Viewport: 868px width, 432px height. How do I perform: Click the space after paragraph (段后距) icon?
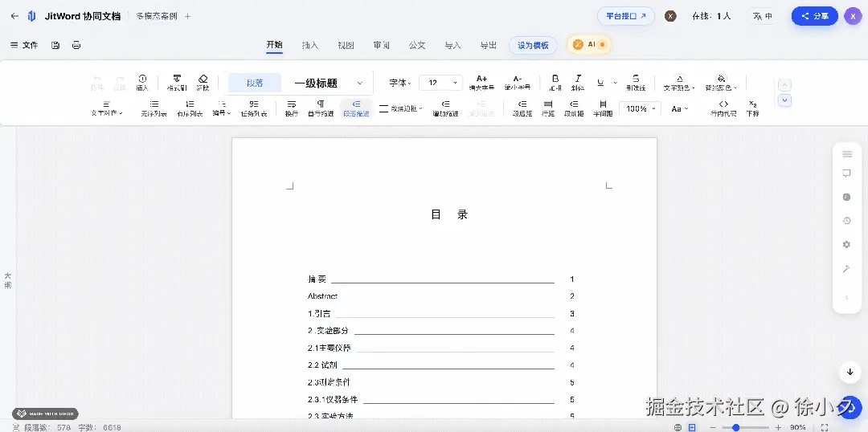tap(522, 104)
